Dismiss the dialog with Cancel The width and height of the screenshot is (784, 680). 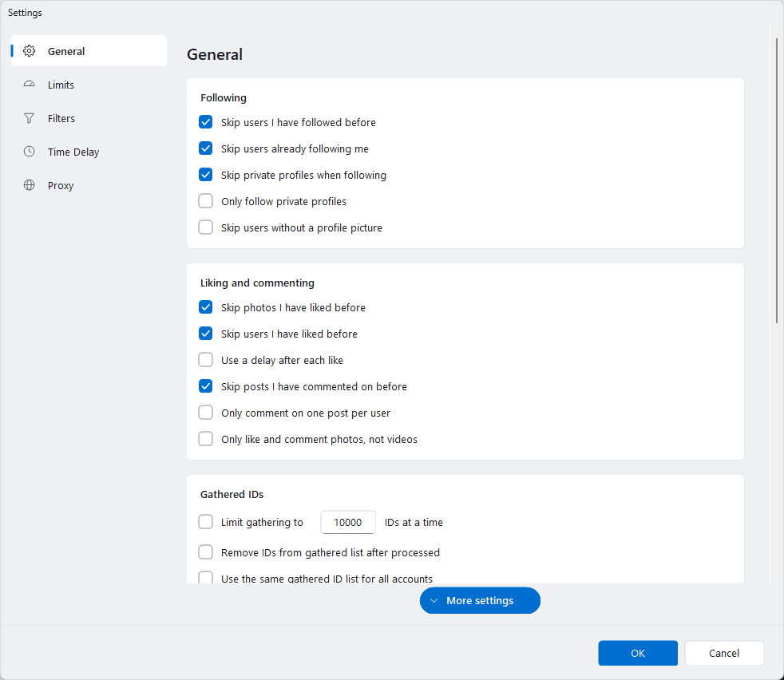(724, 653)
